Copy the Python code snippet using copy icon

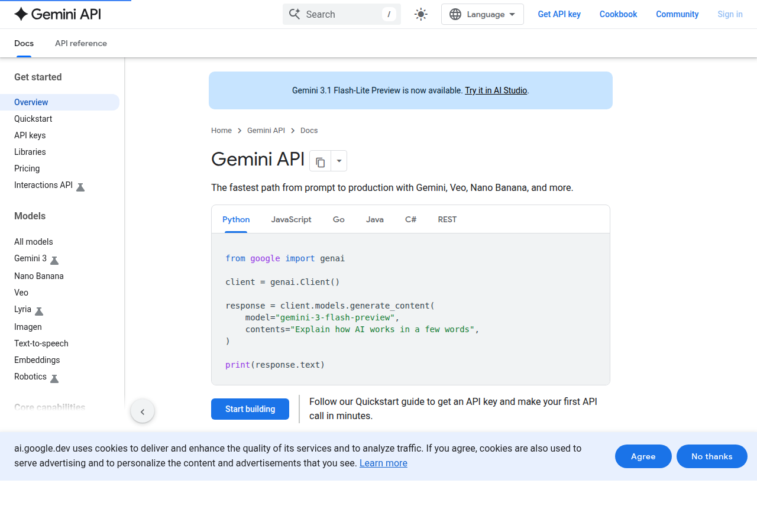tap(320, 161)
